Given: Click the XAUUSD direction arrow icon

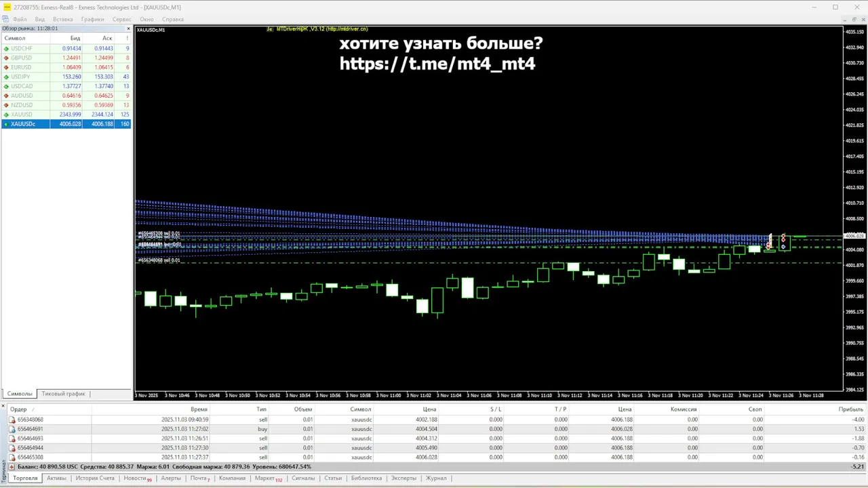Looking at the screenshot, I should click(x=7, y=115).
